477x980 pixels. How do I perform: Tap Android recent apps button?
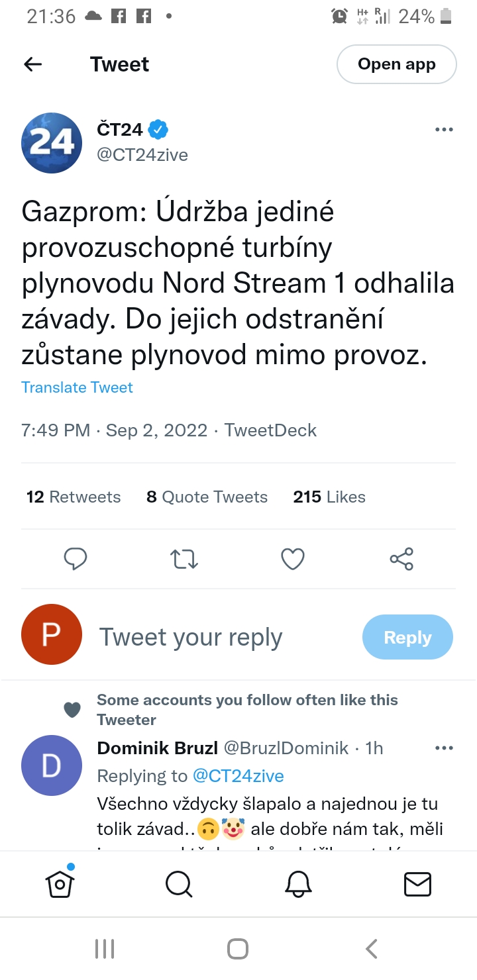pos(105,949)
